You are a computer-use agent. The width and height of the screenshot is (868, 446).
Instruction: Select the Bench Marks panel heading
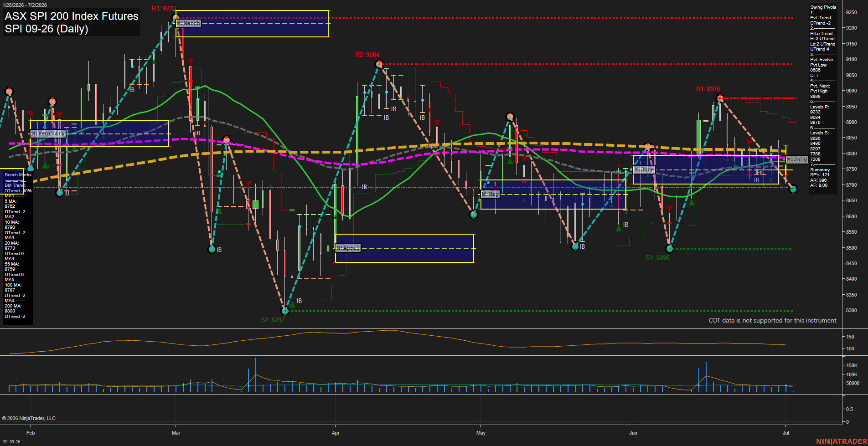coord(18,175)
